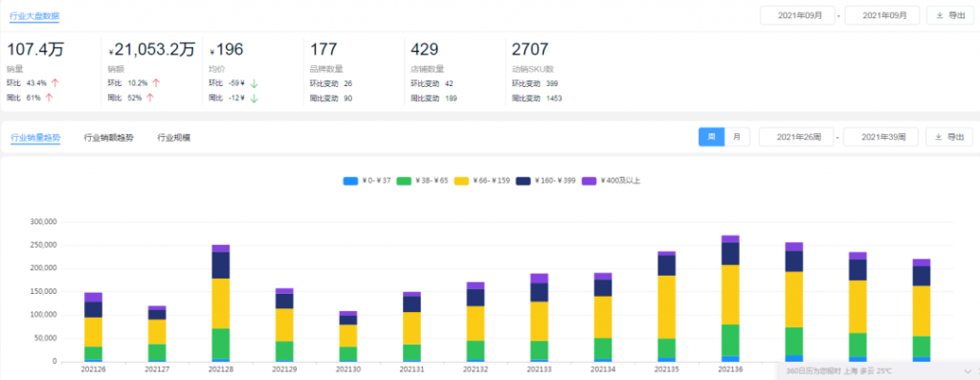
Task: Click the 150,000 y-axis label
Action: tap(44, 292)
